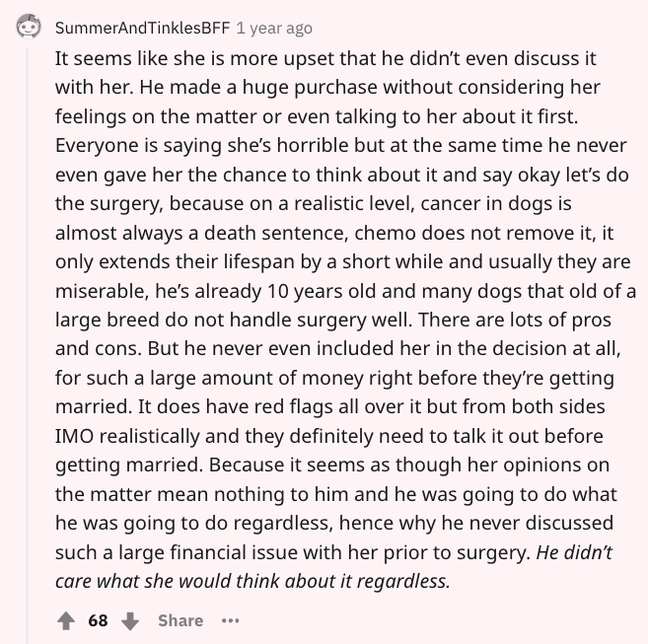
Task: Click the 68 vote score
Action: point(98,620)
